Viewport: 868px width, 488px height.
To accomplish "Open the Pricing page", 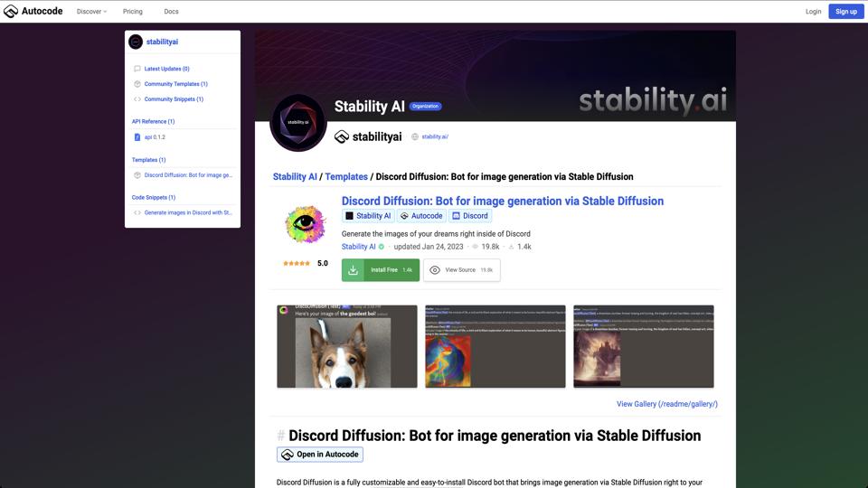I will (x=133, y=12).
